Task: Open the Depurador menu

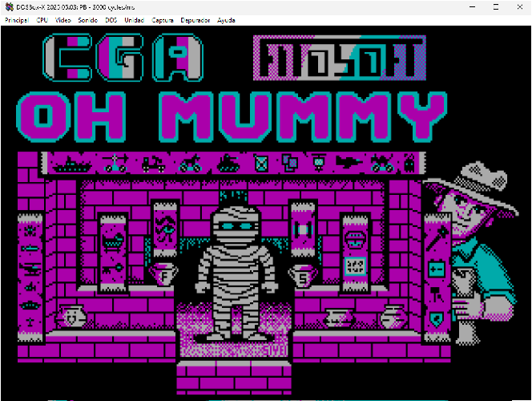Action: point(195,20)
